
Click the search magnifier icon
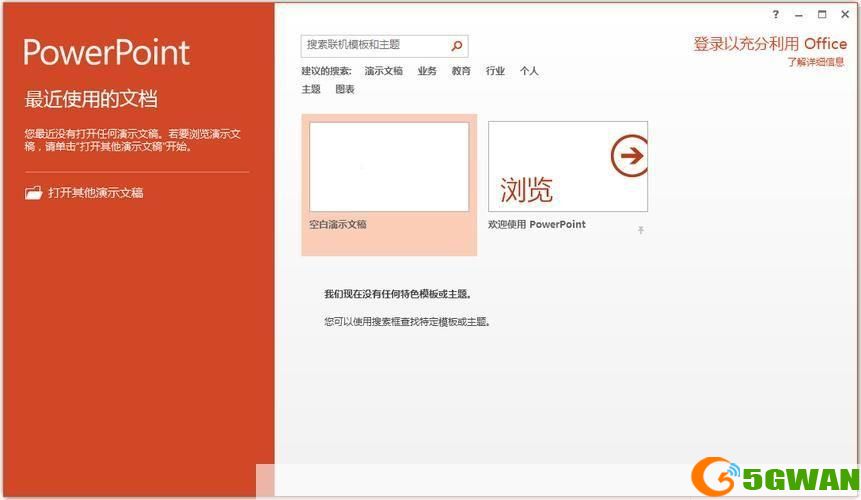pos(456,46)
